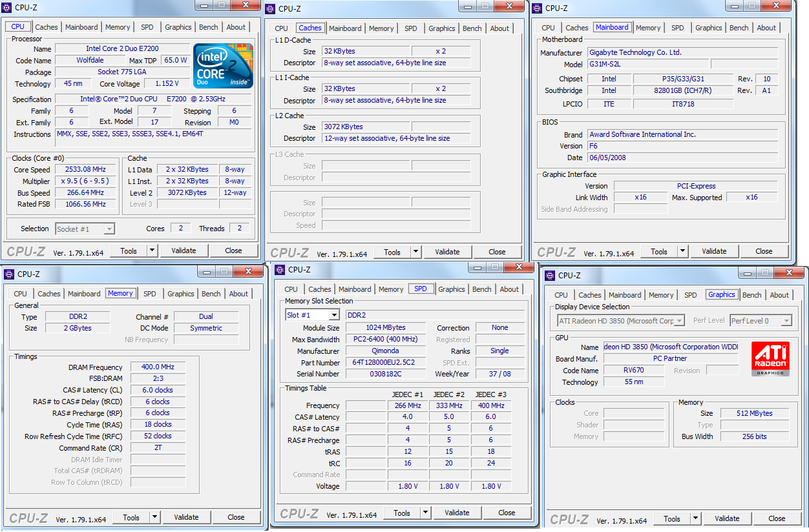Select the SPD tab in the Memory window
The width and height of the screenshot is (809, 532).
(149, 294)
